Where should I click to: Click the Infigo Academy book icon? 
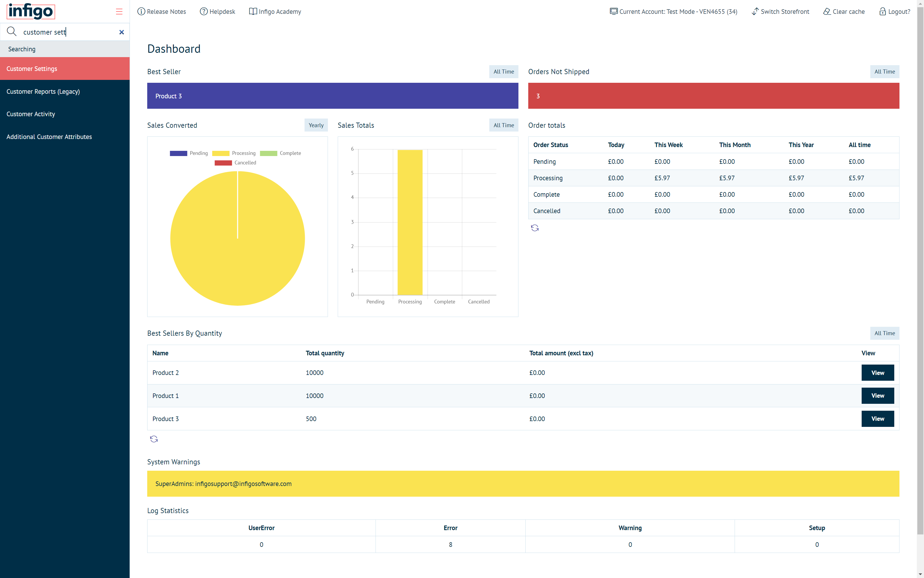253,12
